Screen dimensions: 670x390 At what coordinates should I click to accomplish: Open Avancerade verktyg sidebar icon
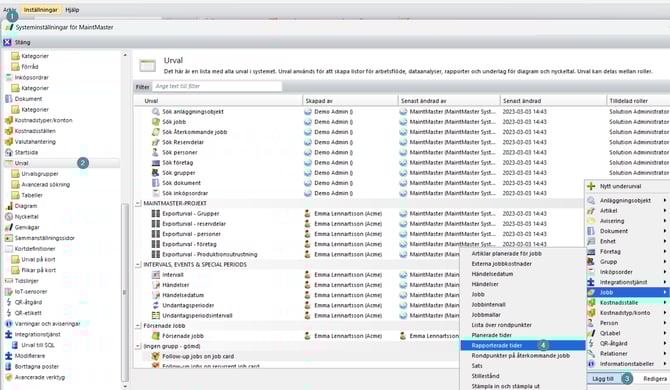coord(8,377)
